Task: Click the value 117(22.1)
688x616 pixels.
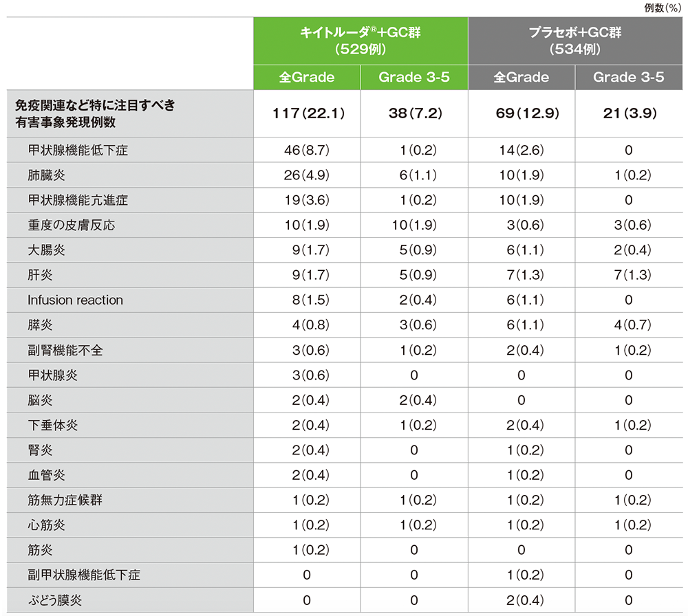Action: (308, 113)
